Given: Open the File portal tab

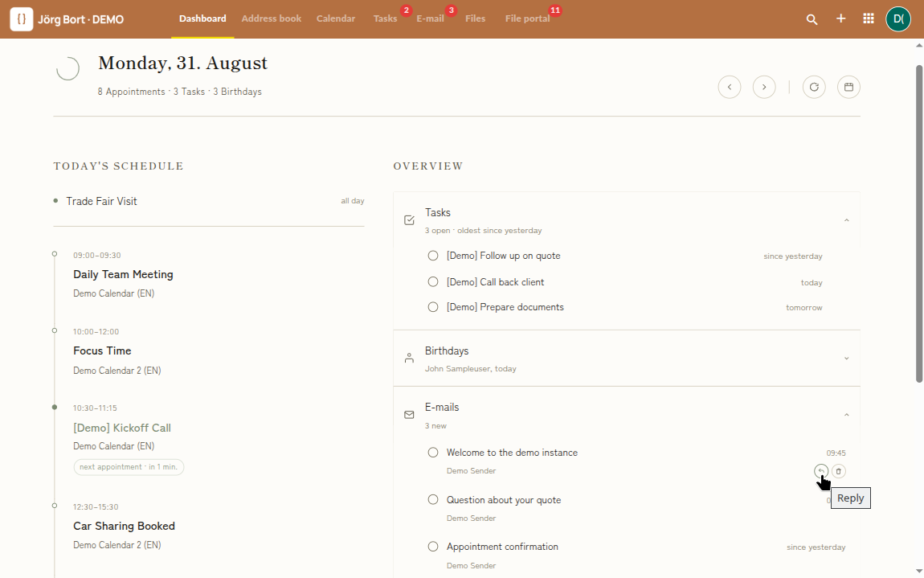Looking at the screenshot, I should pos(527,18).
